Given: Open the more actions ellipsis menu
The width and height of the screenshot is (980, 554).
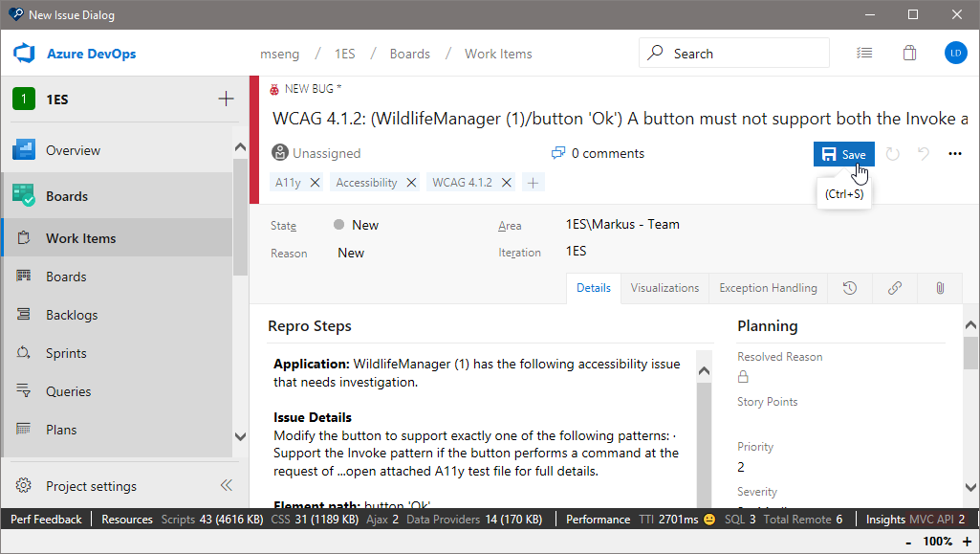Looking at the screenshot, I should (954, 153).
